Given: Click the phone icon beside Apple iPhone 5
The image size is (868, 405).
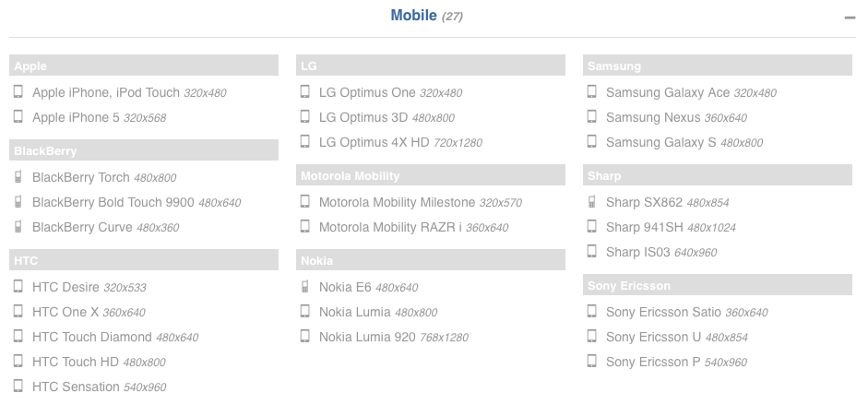Looking at the screenshot, I should pos(18,117).
